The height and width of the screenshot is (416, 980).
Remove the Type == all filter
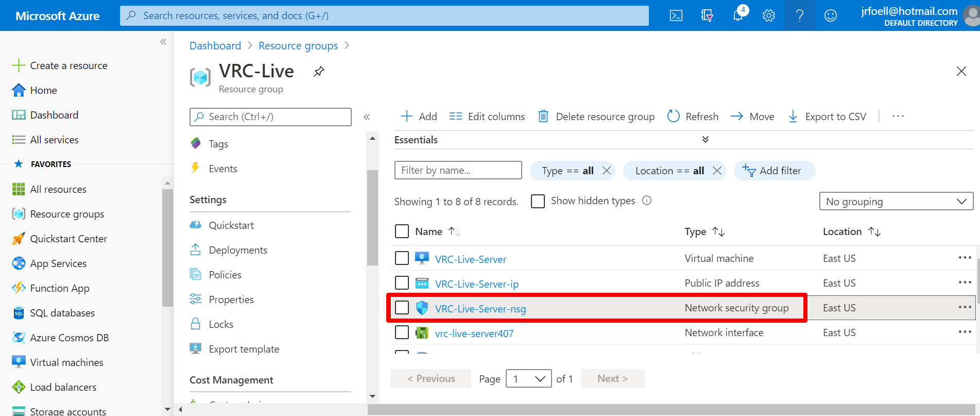[607, 171]
